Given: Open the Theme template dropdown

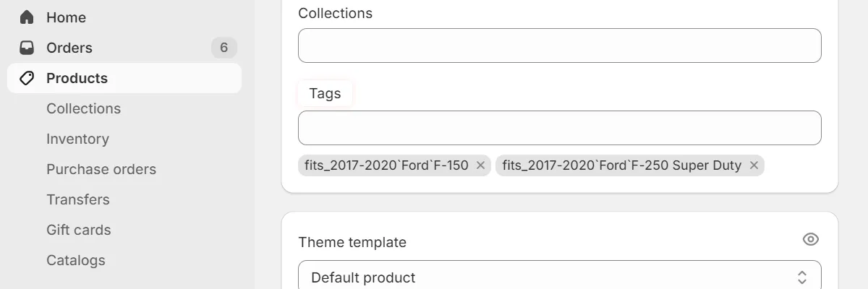Looking at the screenshot, I should [x=559, y=277].
